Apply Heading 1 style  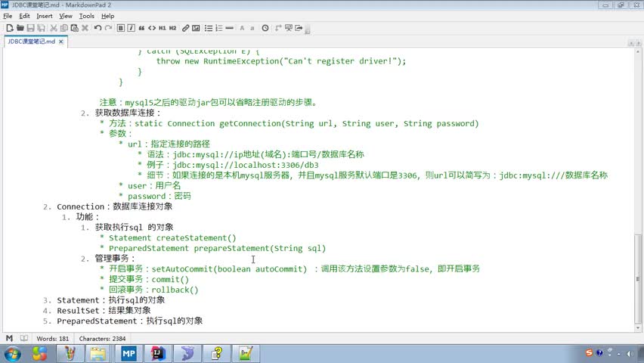tap(163, 28)
